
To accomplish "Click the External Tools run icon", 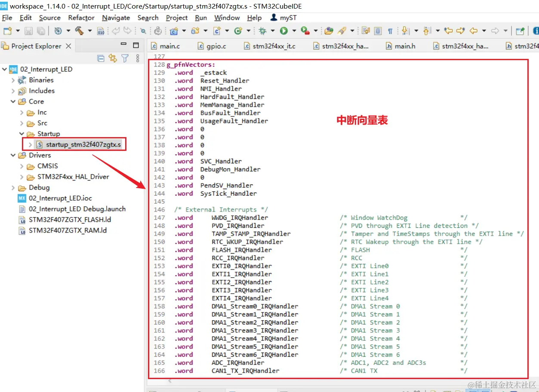I will [305, 31].
